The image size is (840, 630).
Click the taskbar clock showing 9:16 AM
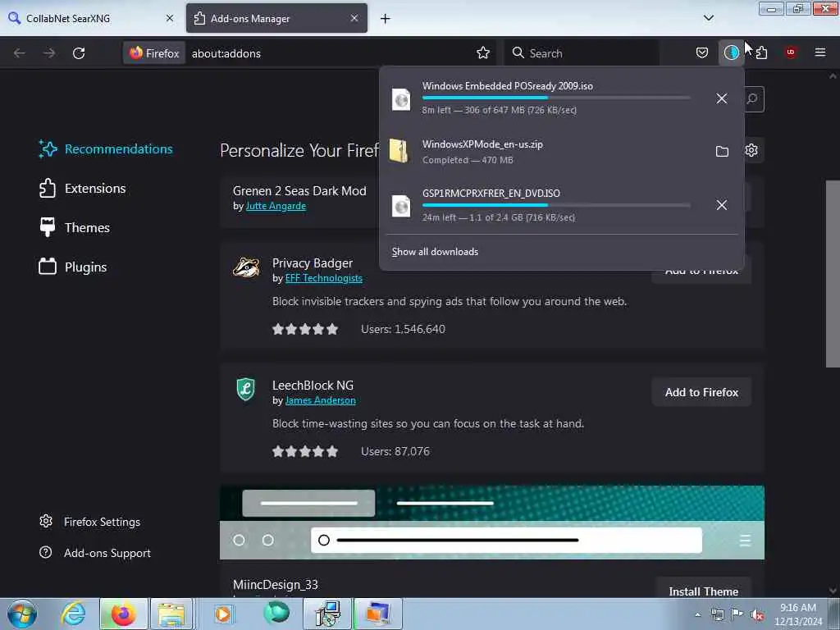click(798, 614)
